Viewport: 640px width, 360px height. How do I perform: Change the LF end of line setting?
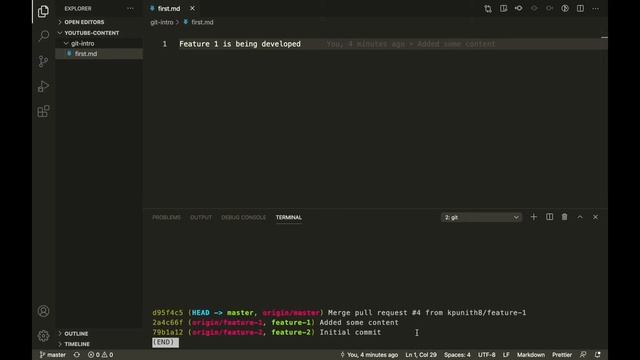click(506, 355)
